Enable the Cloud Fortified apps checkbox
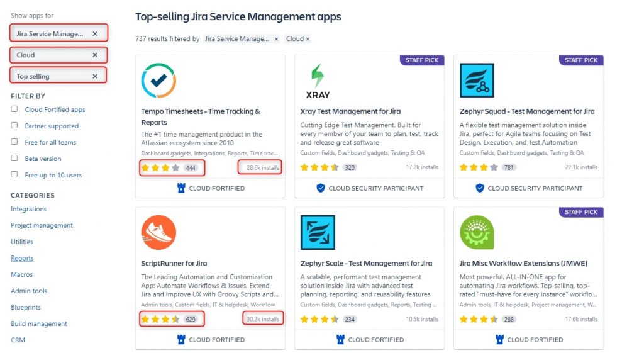This screenshot has width=644, height=353. pos(14,109)
